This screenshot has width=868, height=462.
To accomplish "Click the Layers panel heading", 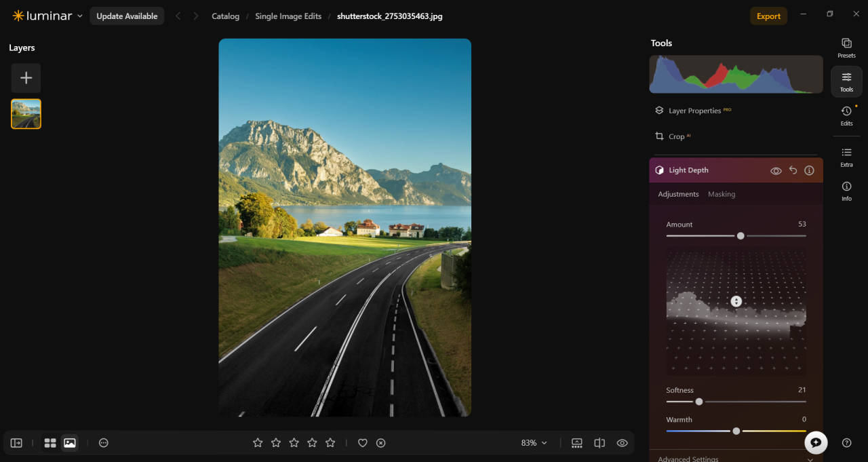I will coord(22,47).
